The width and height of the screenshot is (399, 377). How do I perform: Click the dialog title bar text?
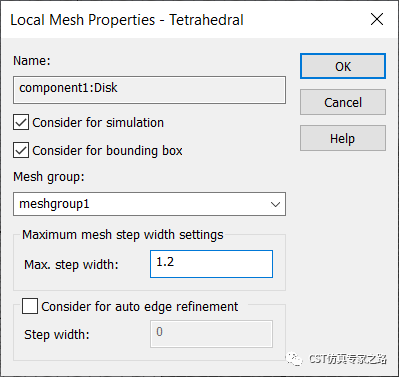click(x=127, y=20)
